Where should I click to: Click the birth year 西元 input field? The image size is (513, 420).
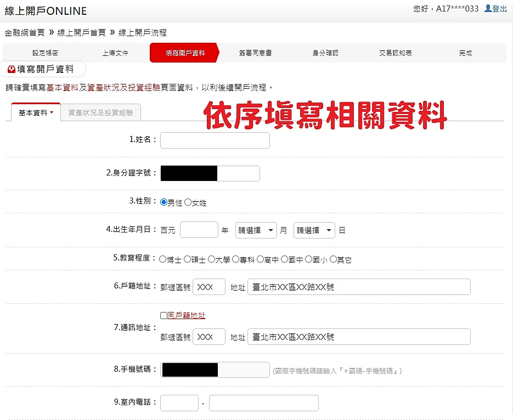point(199,230)
